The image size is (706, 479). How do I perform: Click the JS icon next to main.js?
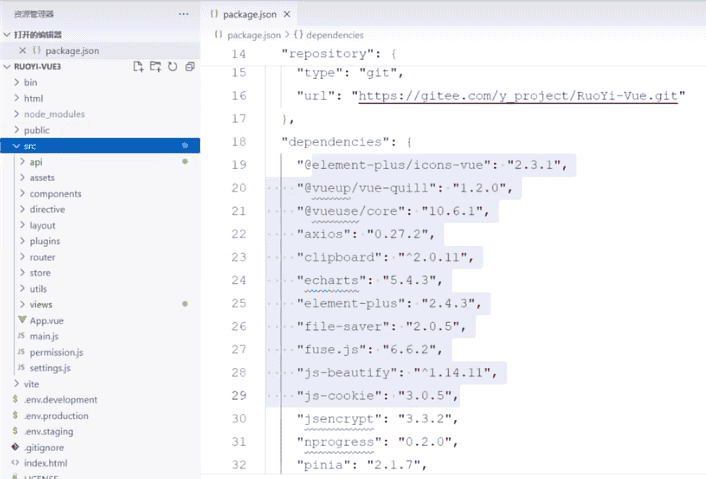[21, 336]
